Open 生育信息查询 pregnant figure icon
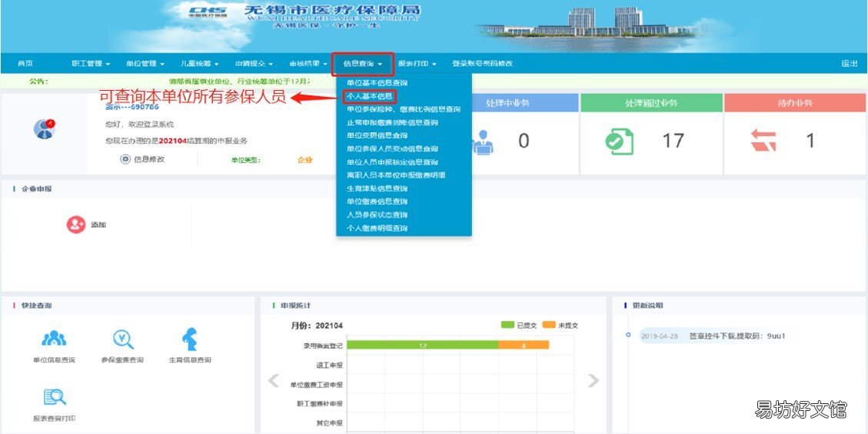The image size is (868, 434). 189,339
